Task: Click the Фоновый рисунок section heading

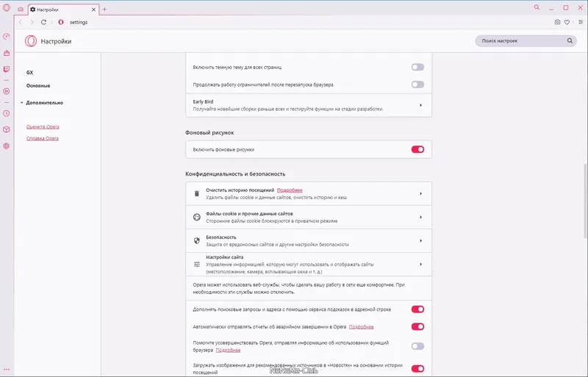Action: coord(209,133)
